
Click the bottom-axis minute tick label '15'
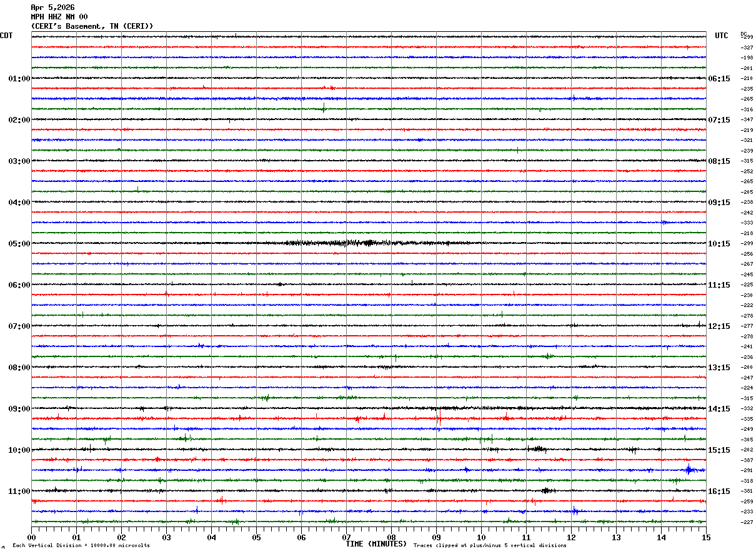706,537
